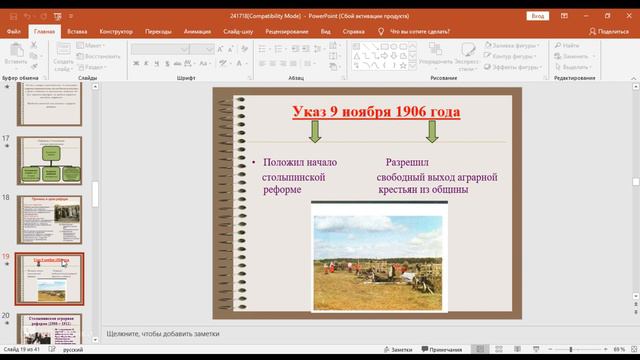Click the zoom in plus button
Screen dimensions: 640x360
605,349
